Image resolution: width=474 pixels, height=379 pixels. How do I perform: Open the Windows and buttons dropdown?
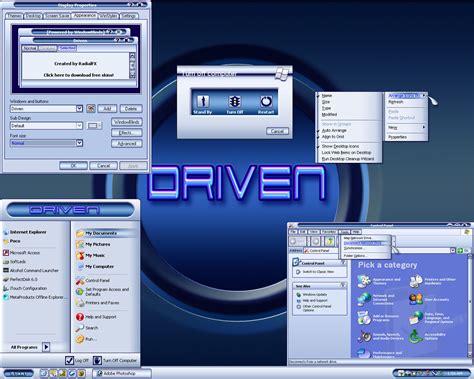[x=79, y=109]
